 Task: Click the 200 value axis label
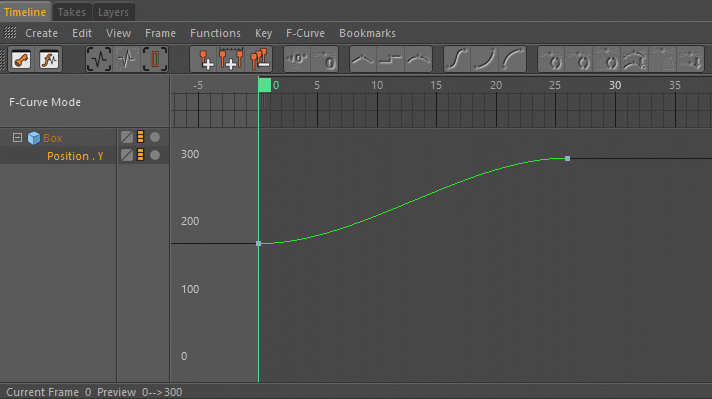click(x=190, y=221)
